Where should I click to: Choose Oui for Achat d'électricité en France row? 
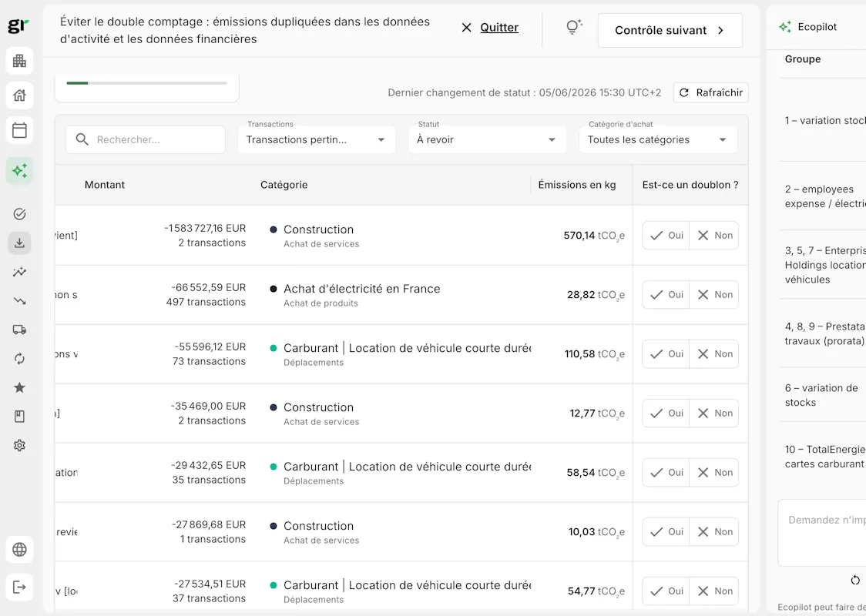click(666, 295)
